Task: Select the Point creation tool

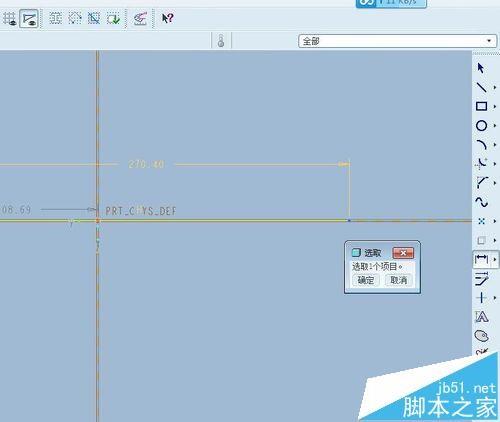Action: pyautogui.click(x=481, y=221)
